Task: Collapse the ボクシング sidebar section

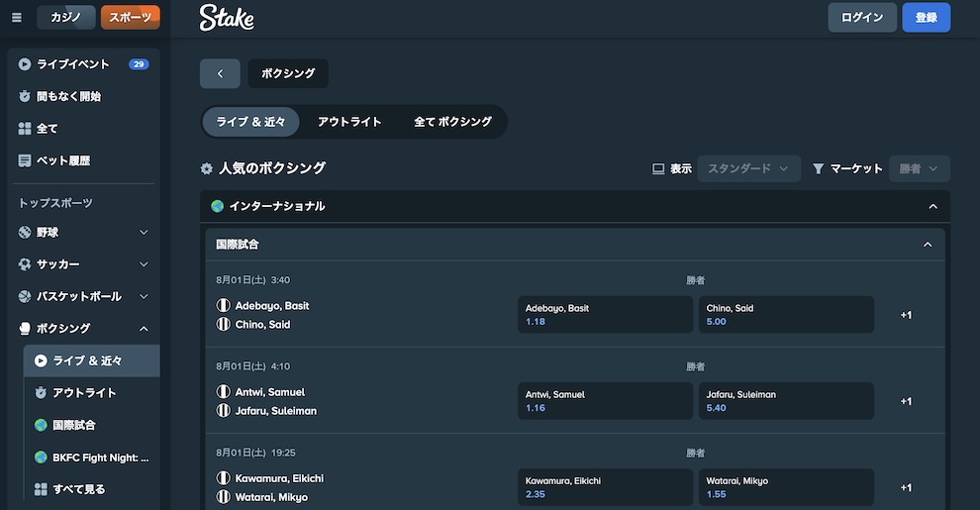Action: pyautogui.click(x=144, y=328)
